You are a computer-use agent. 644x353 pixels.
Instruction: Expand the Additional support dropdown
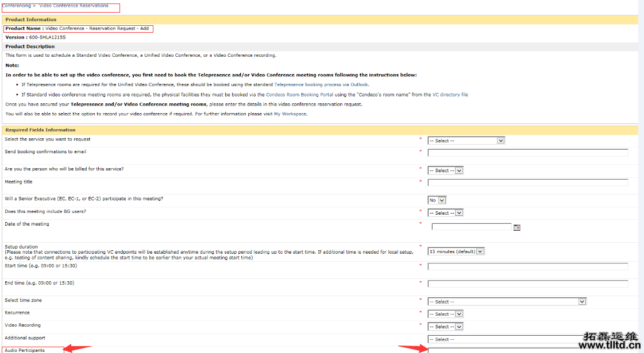[506, 339]
